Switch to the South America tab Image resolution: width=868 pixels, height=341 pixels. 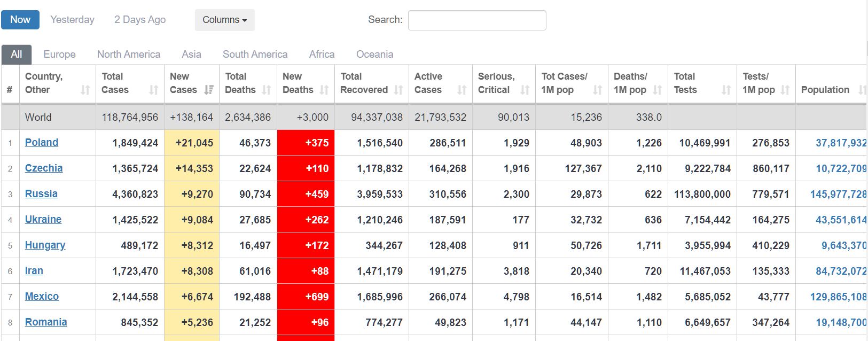[255, 54]
